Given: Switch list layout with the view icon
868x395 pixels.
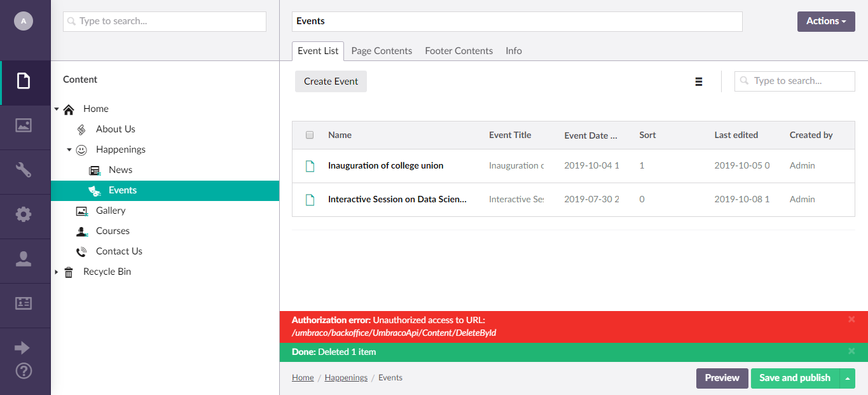Looking at the screenshot, I should [699, 81].
